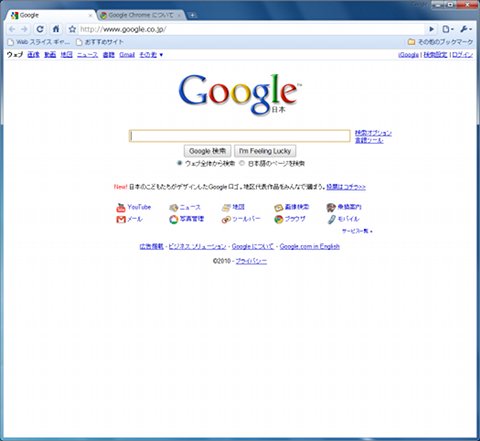This screenshot has width=480, height=441.
Task: Click the address bar URL field
Action: pos(252,29)
